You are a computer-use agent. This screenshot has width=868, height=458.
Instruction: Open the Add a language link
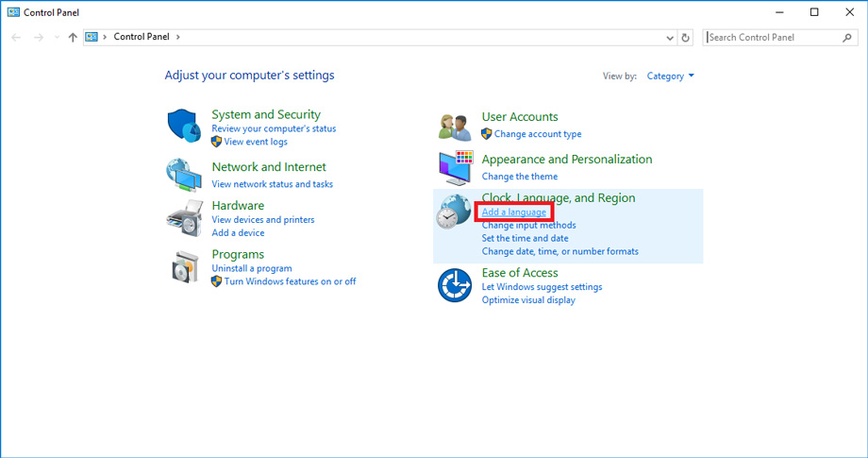coord(513,212)
